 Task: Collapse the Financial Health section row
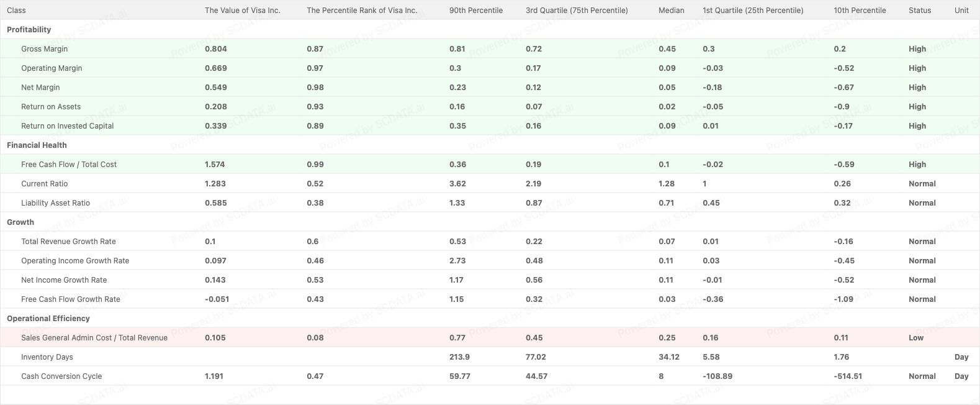[x=37, y=145]
